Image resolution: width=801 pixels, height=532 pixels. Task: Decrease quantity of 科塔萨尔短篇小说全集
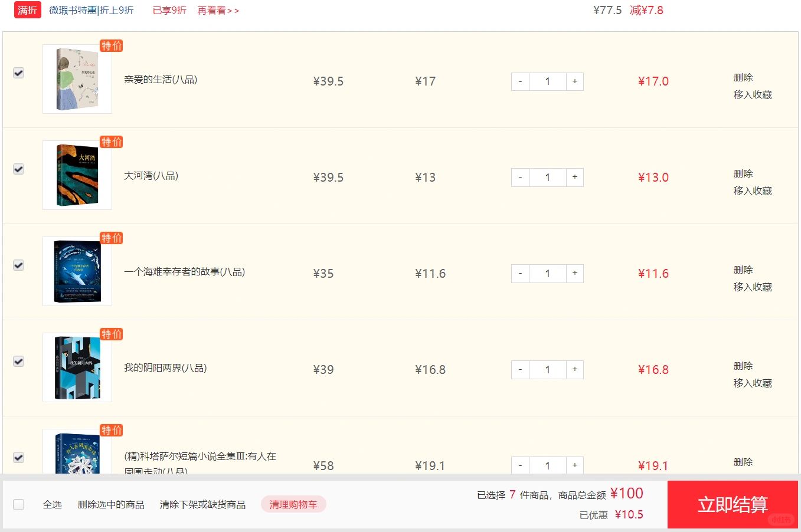click(520, 465)
